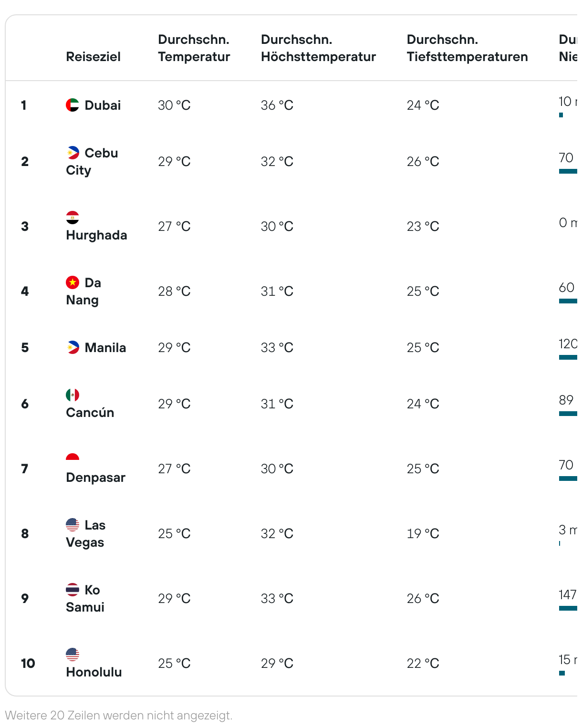The width and height of the screenshot is (582, 728).
Task: Click the precipitation bar in the Ko Samui row
Action: (x=568, y=608)
